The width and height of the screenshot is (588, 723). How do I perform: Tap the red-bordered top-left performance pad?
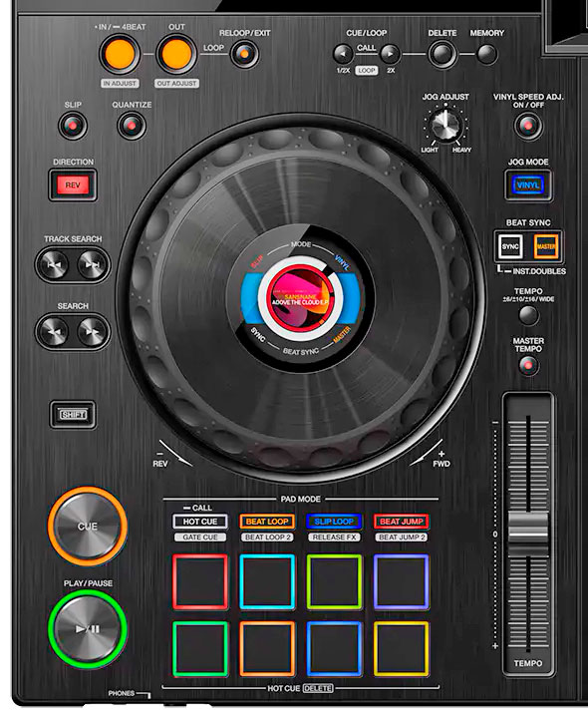(200, 582)
